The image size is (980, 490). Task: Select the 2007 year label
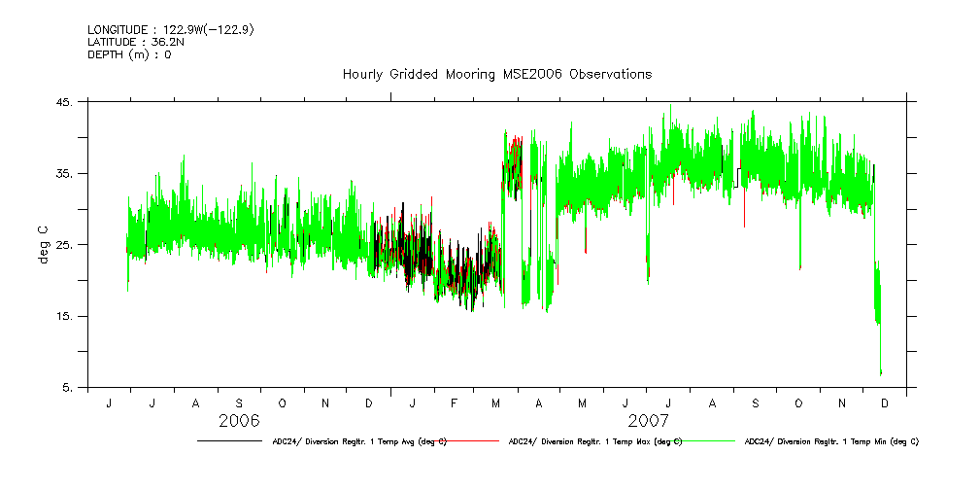[x=647, y=421]
